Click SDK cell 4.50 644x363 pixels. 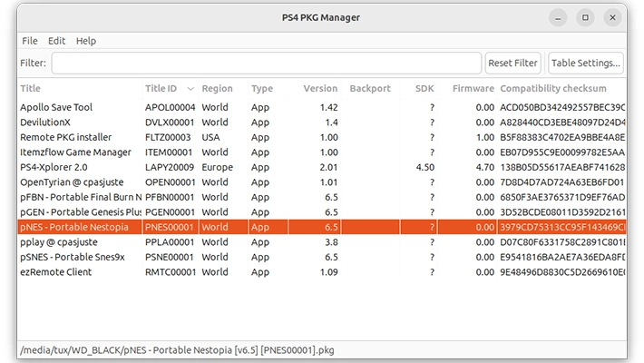pyautogui.click(x=424, y=167)
